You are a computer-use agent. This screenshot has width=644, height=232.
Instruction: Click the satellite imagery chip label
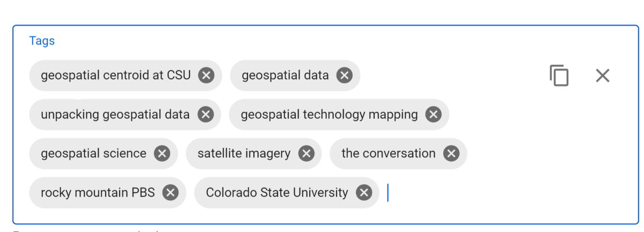click(244, 154)
